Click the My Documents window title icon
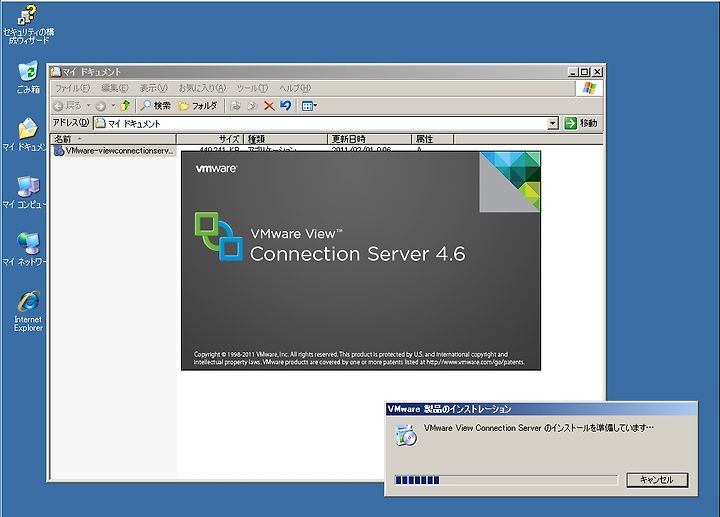 coord(56,72)
